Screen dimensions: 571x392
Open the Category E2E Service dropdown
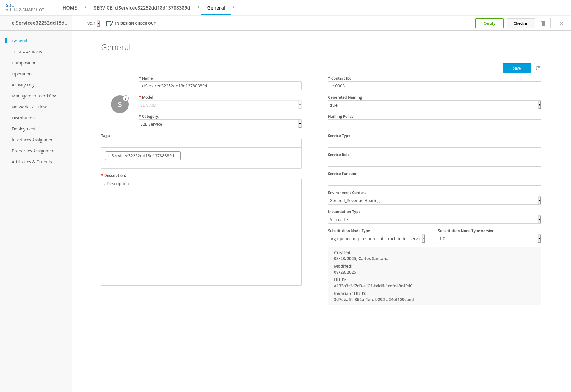220,124
